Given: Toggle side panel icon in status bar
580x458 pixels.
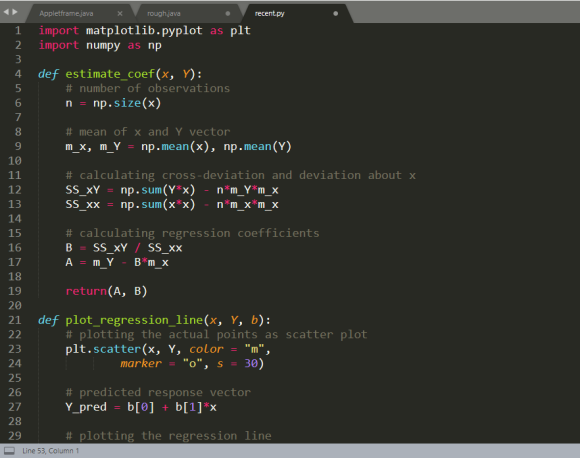Looking at the screenshot, I should click(9, 451).
